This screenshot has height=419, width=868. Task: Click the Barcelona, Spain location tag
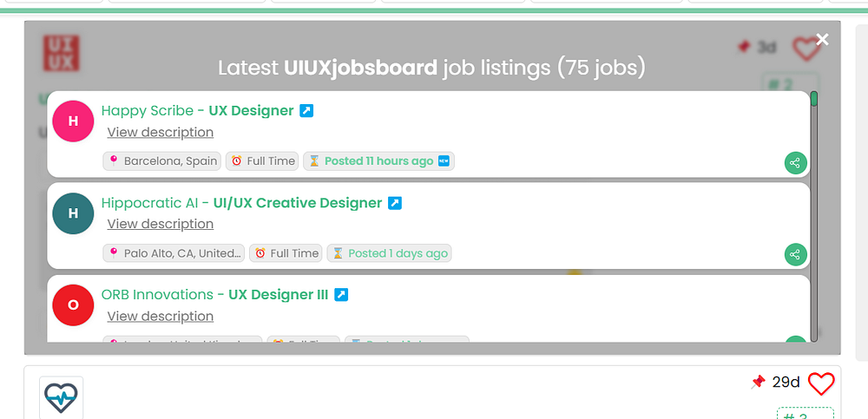click(162, 161)
